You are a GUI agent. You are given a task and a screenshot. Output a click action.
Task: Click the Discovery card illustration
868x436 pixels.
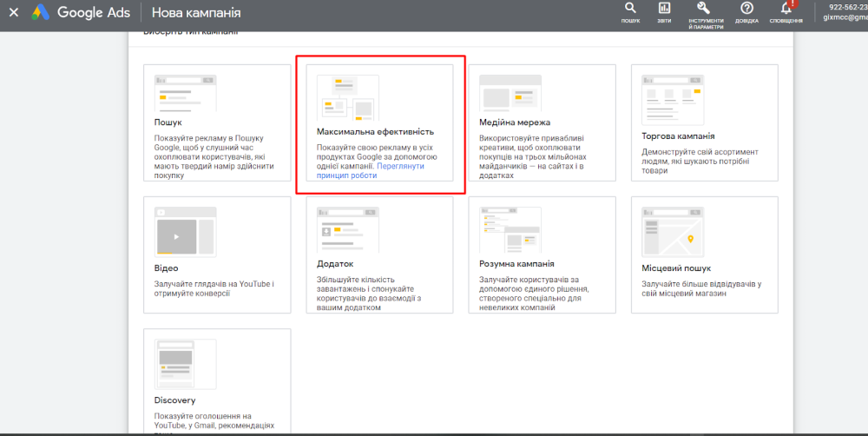[186, 364]
